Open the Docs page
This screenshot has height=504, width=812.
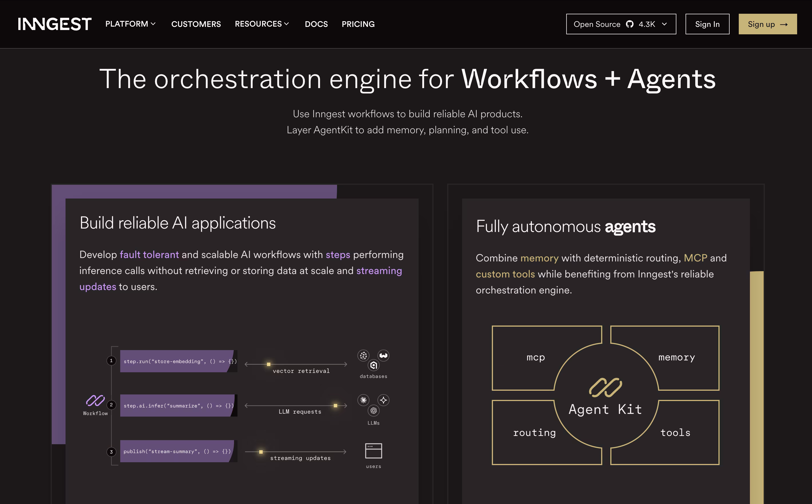tap(316, 24)
